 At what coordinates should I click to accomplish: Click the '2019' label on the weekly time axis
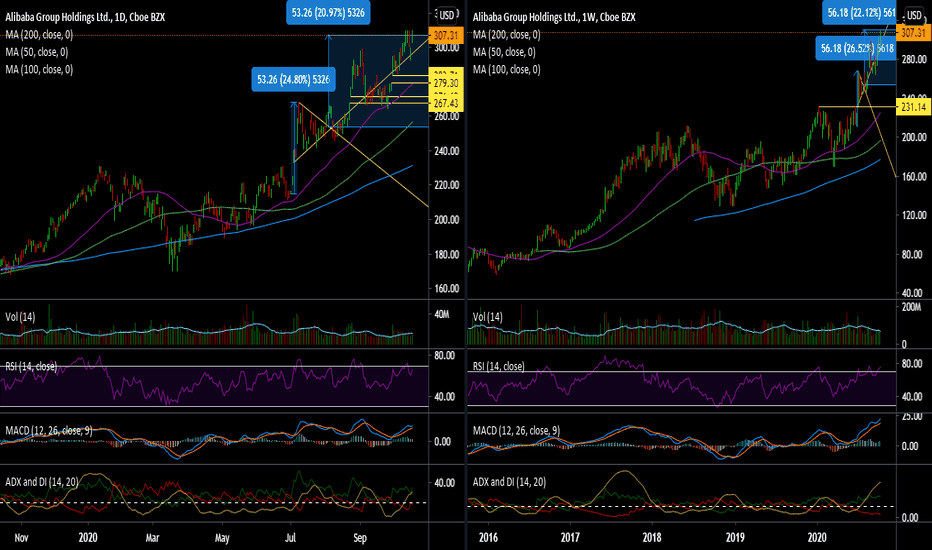[735, 538]
